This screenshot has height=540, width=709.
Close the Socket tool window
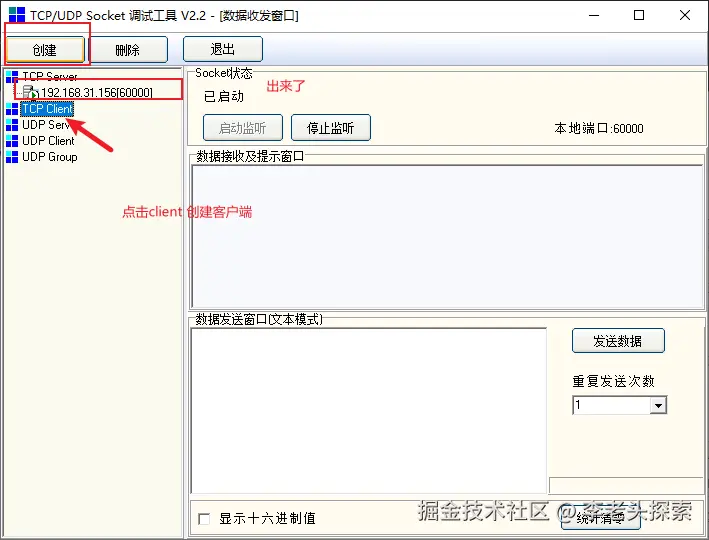(x=685, y=15)
